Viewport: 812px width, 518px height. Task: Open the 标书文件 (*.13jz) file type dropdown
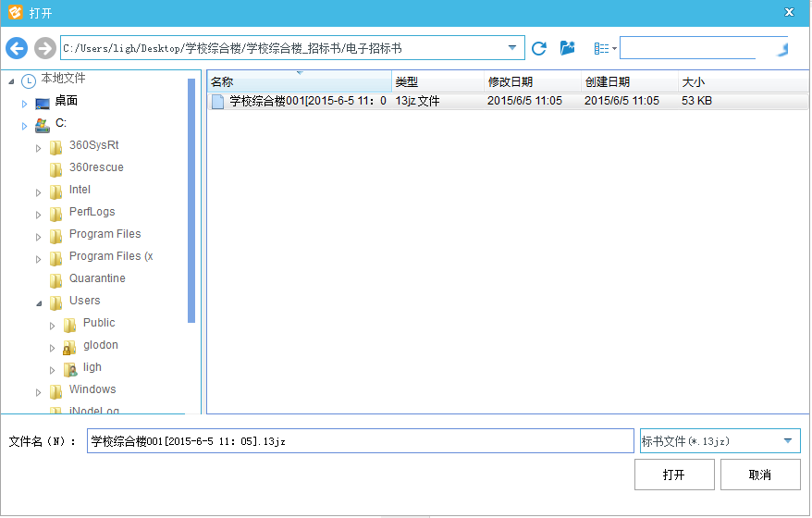[787, 441]
